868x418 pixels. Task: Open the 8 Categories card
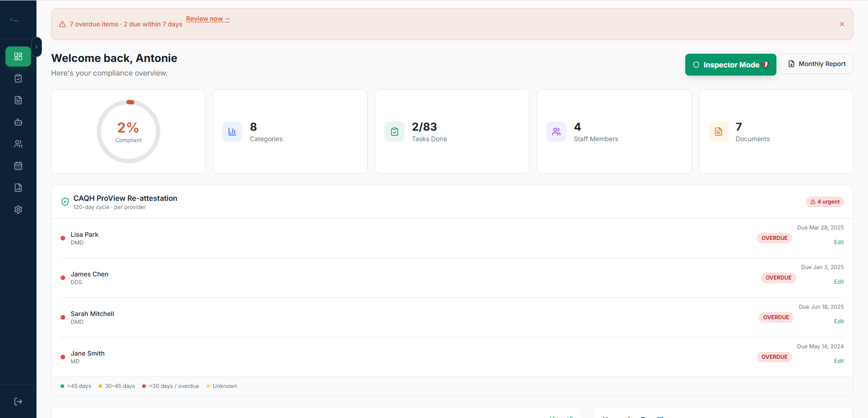pyautogui.click(x=290, y=132)
